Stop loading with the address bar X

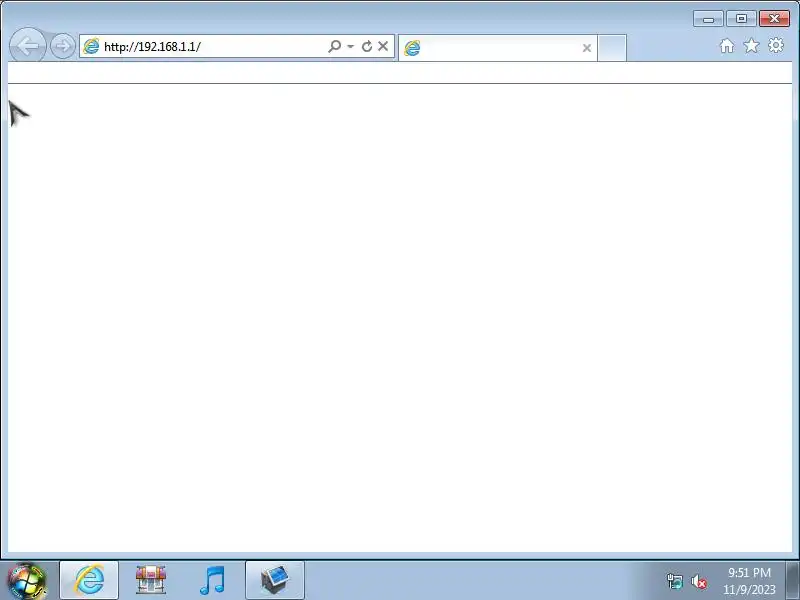[x=383, y=46]
